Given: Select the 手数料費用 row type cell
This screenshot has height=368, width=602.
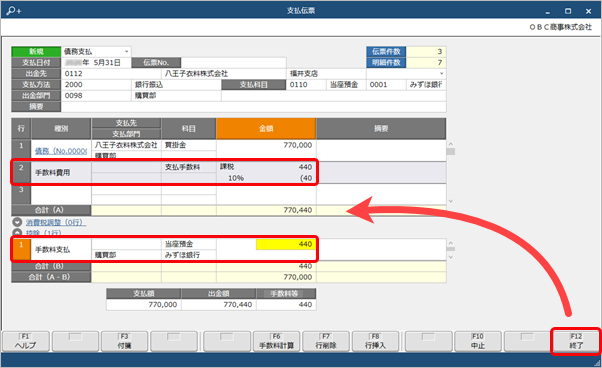Looking at the screenshot, I should pyautogui.click(x=61, y=173).
